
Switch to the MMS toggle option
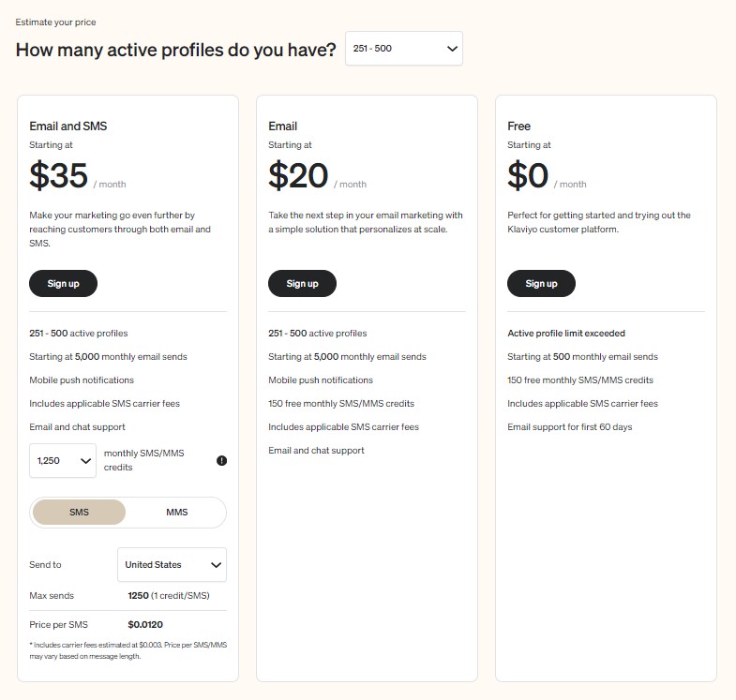176,512
